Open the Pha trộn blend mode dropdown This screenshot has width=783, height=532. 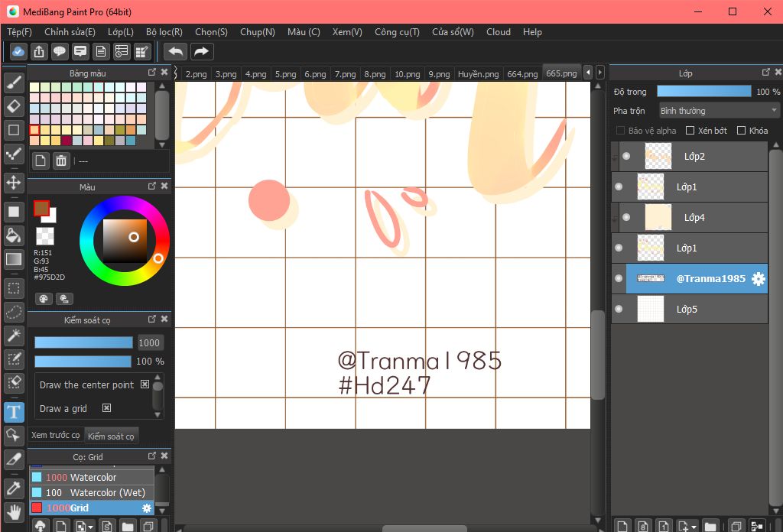(719, 110)
